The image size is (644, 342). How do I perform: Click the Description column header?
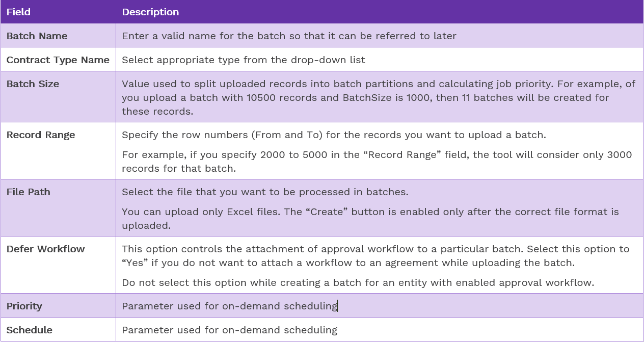[150, 12]
